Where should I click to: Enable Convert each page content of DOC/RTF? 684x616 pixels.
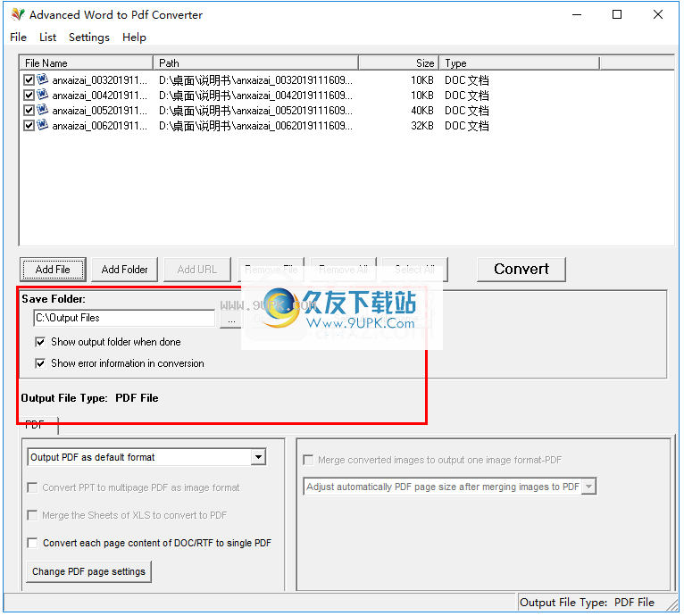[x=32, y=544]
